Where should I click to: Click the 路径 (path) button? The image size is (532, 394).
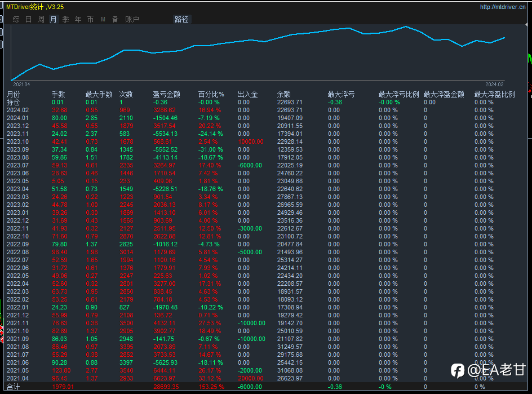[181, 19]
